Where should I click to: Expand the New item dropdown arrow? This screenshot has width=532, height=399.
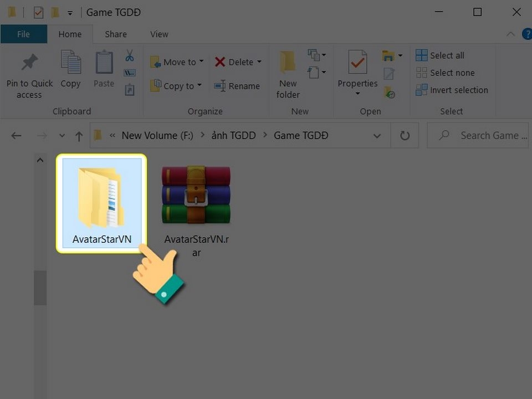click(324, 55)
